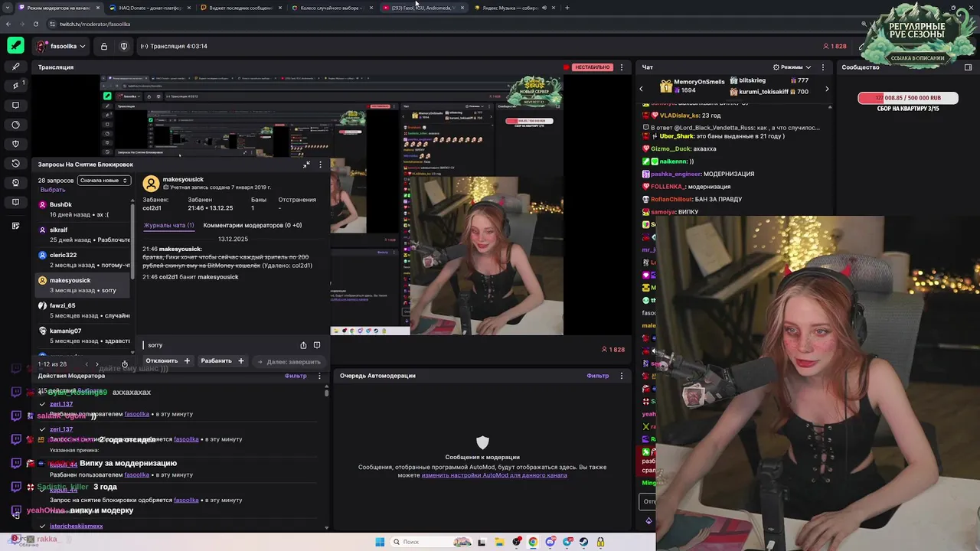The height and width of the screenshot is (551, 980).
Task: Go to next page of requests
Action: (x=96, y=364)
